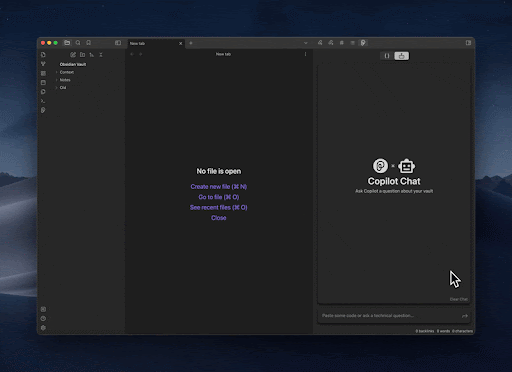
Task: Click See recent files link
Action: coord(219,207)
